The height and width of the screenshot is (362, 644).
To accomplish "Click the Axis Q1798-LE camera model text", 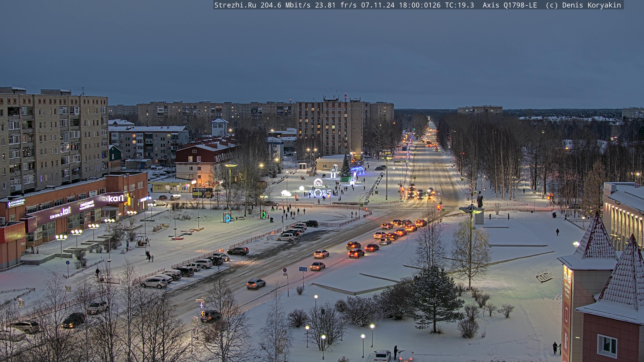I will pyautogui.click(x=510, y=5).
